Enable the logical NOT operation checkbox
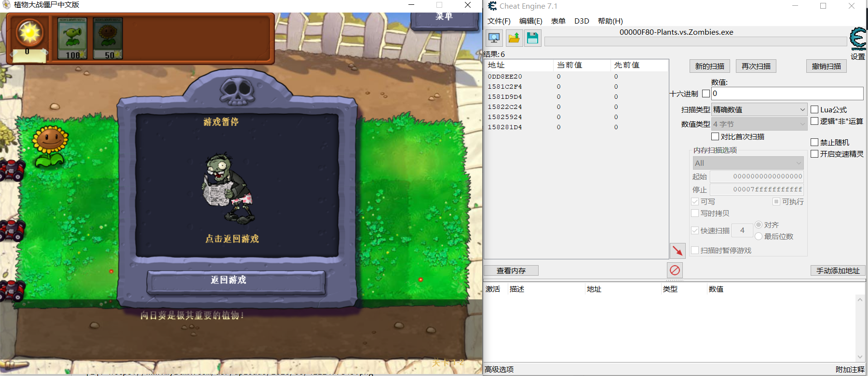The height and width of the screenshot is (376, 868). pos(814,121)
